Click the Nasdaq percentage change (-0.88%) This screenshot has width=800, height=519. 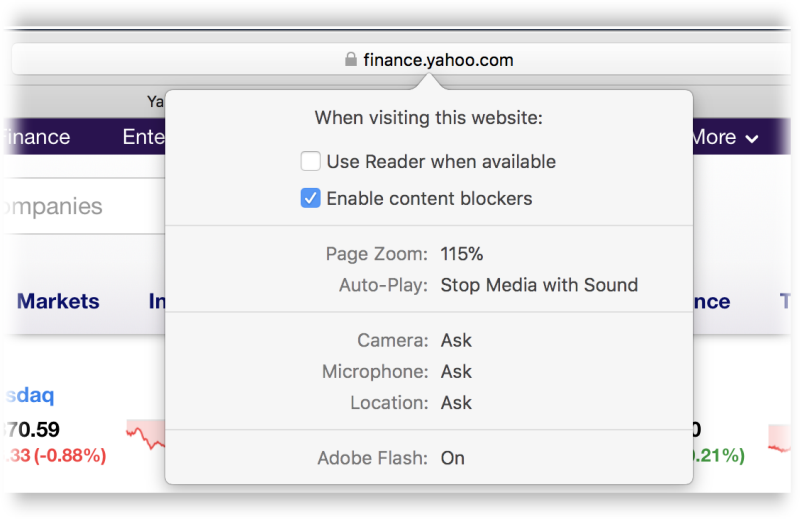tap(70, 455)
